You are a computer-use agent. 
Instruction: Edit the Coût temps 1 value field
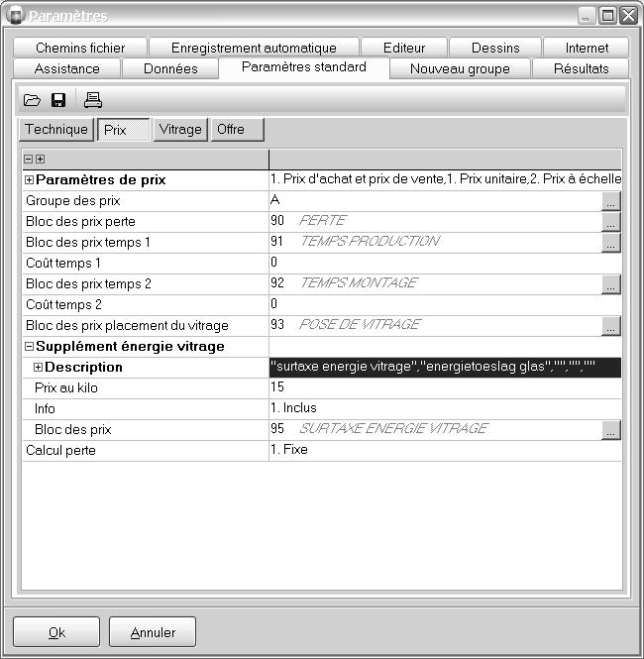[445, 263]
